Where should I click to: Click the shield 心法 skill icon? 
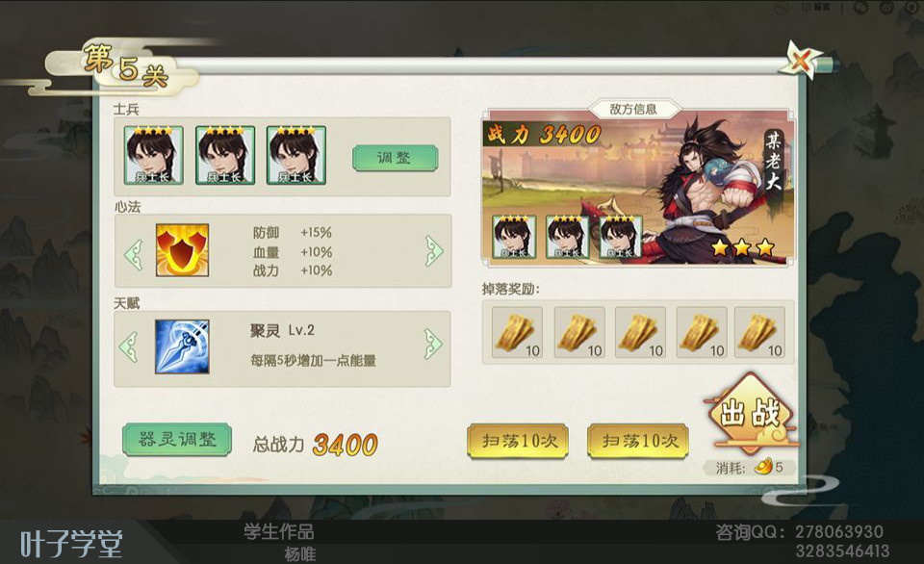pyautogui.click(x=182, y=250)
